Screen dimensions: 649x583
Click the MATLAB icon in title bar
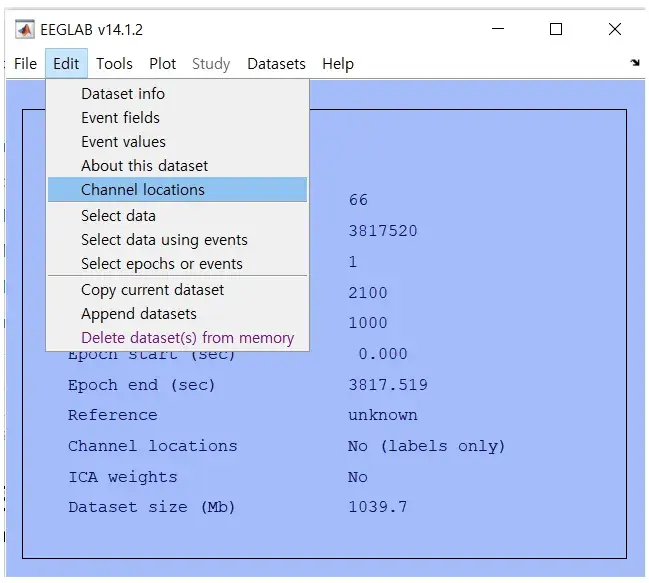(25, 30)
